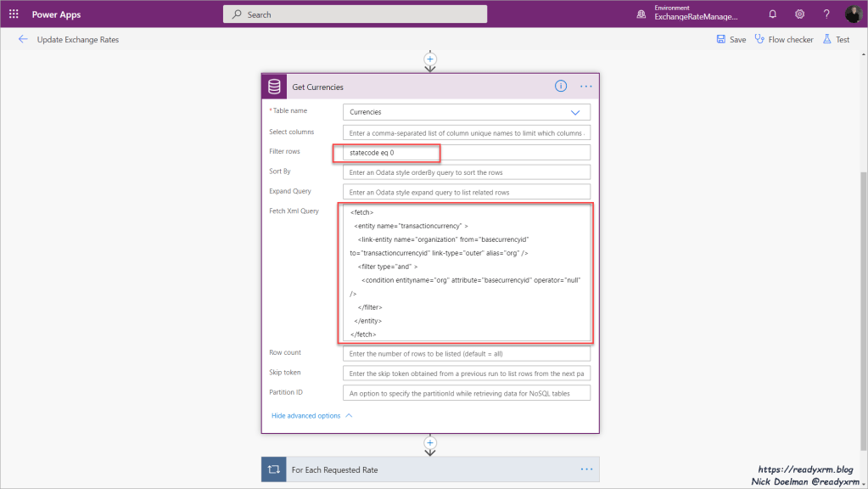Expand the Table name Currencies dropdown
Screen dimensions: 868x489
pyautogui.click(x=574, y=112)
